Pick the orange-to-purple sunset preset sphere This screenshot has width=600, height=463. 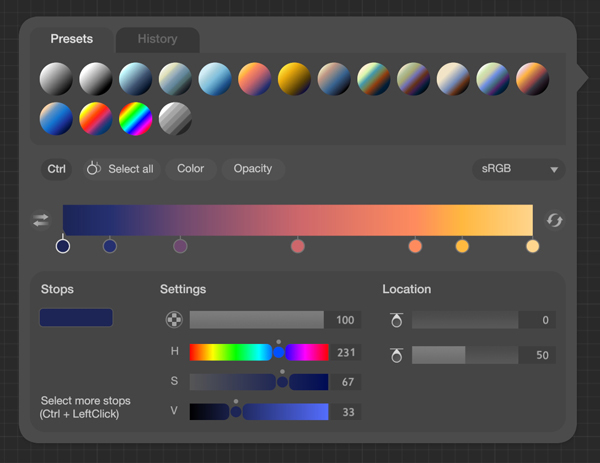tap(254, 79)
